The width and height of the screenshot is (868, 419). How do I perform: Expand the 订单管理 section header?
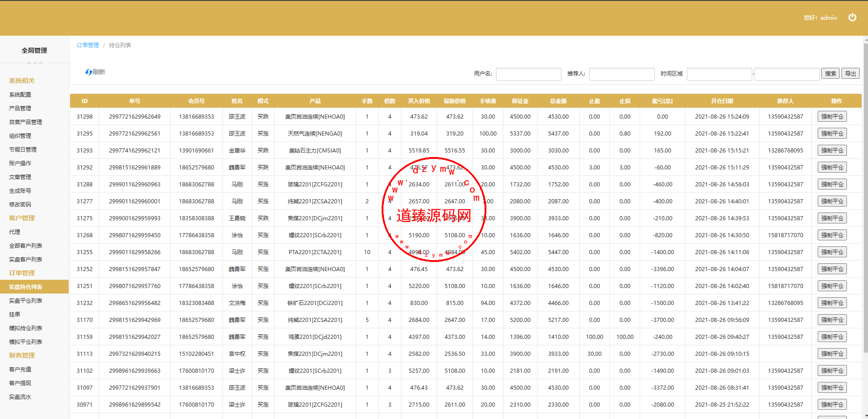[x=22, y=273]
